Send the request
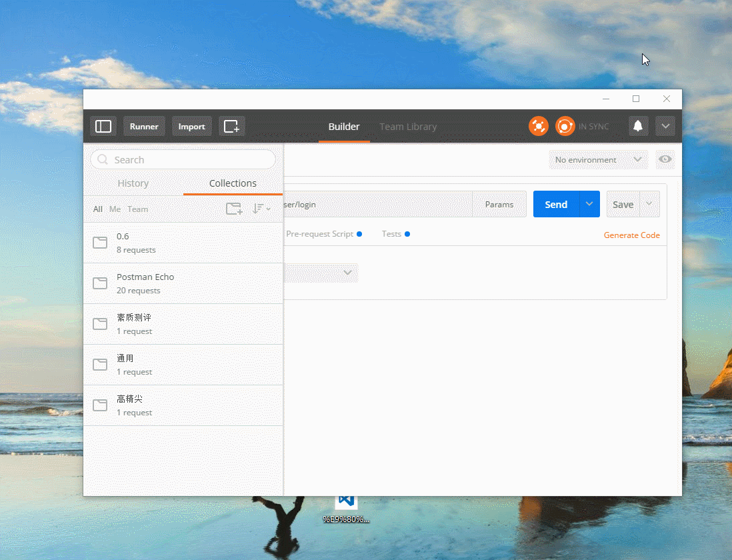 coord(556,205)
